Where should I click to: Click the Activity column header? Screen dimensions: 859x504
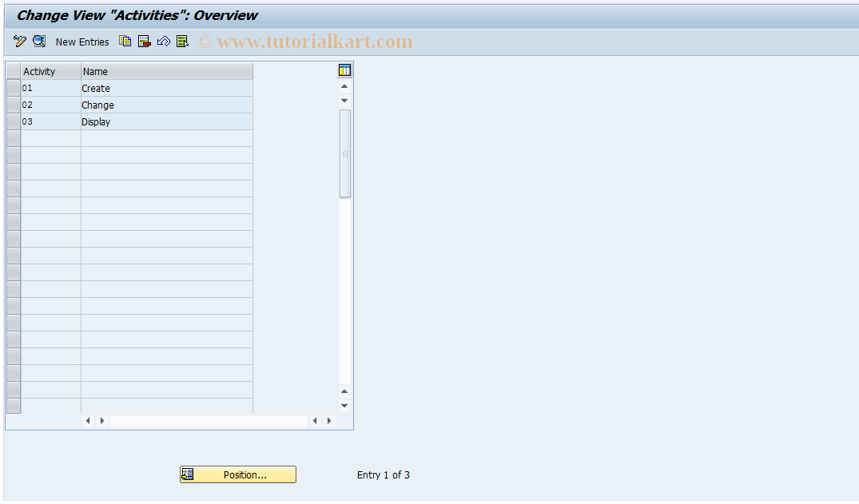tap(51, 72)
